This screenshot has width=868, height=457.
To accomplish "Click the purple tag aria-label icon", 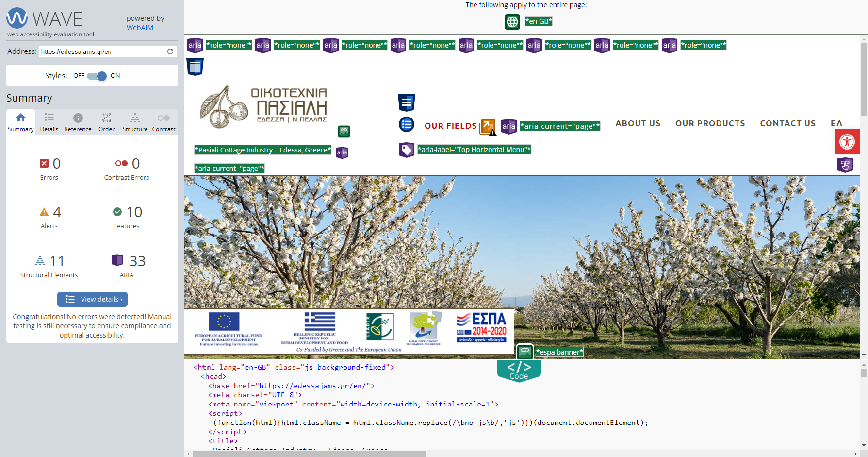I will point(406,150).
